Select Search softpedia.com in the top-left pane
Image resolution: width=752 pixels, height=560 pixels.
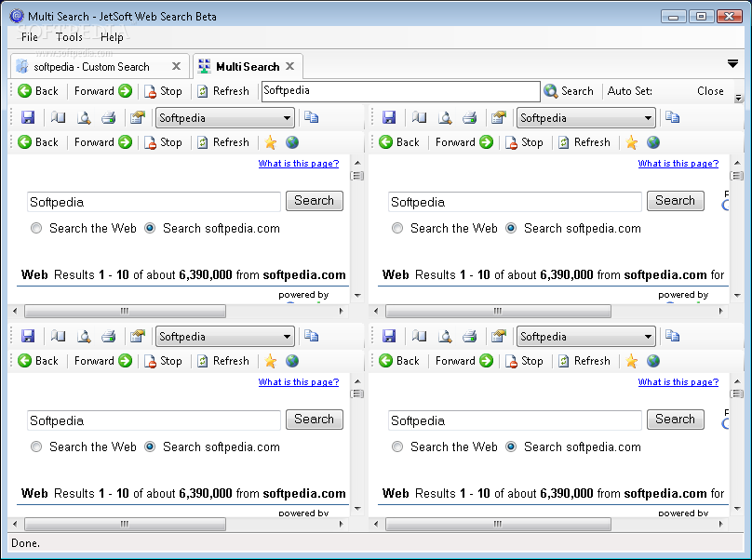[150, 228]
